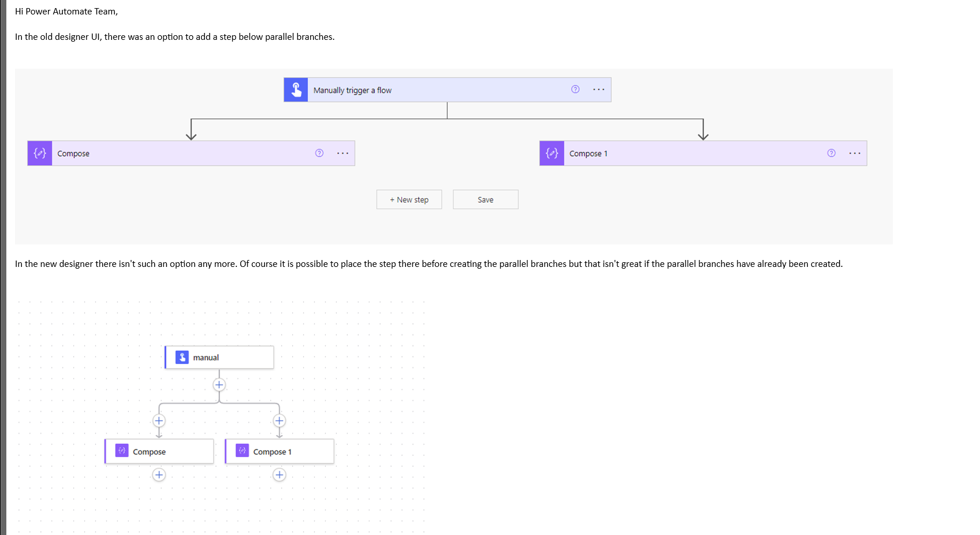Click the Save button
The height and width of the screenshot is (535, 980).
[485, 199]
